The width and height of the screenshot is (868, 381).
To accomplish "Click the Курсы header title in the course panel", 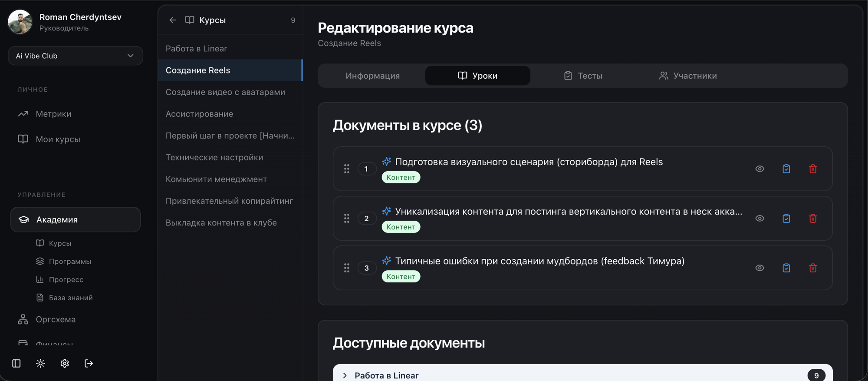I will coord(212,20).
